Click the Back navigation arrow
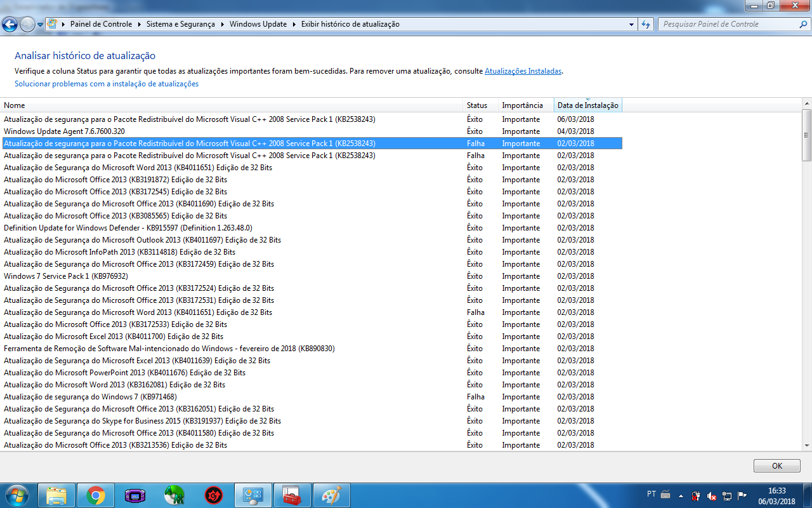812x508 pixels. click(x=10, y=25)
